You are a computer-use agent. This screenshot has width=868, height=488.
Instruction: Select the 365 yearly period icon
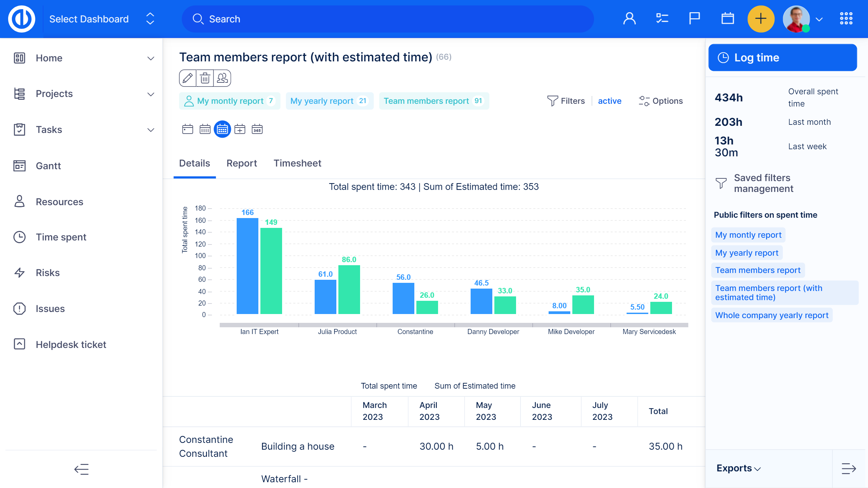point(257,129)
